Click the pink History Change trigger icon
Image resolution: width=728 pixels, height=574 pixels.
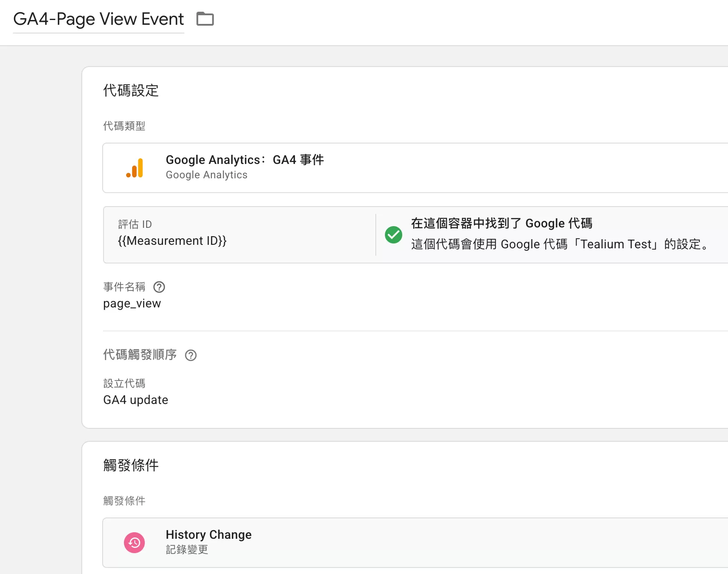(134, 543)
